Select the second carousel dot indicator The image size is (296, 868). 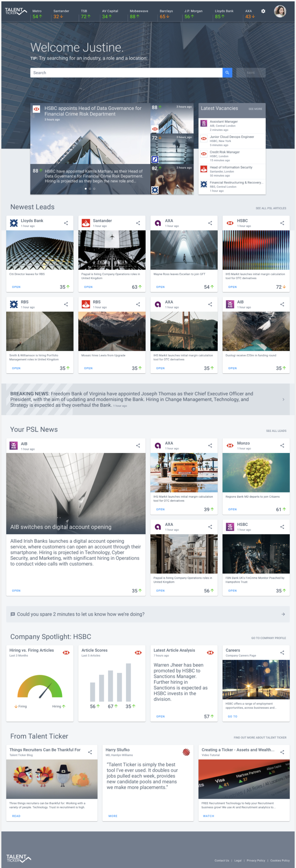pos(90,189)
